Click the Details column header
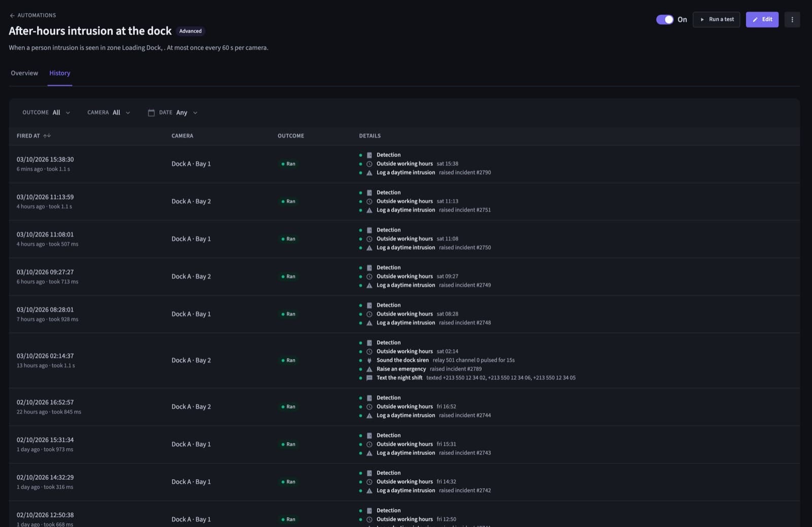Image resolution: width=812 pixels, height=527 pixels. click(x=370, y=136)
